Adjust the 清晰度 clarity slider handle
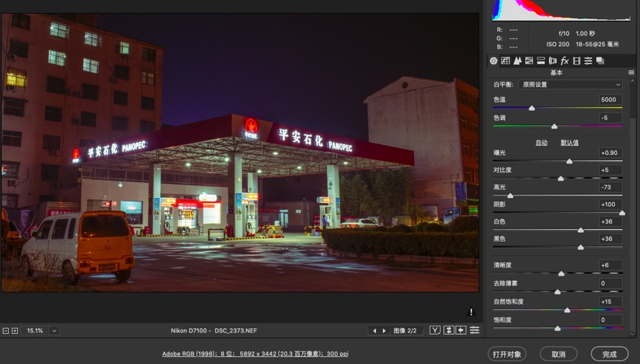The image size is (640, 364). tap(561, 274)
